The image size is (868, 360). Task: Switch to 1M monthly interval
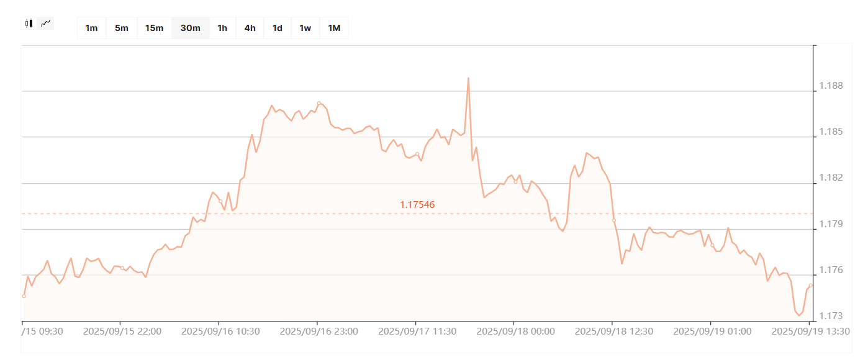pyautogui.click(x=334, y=28)
